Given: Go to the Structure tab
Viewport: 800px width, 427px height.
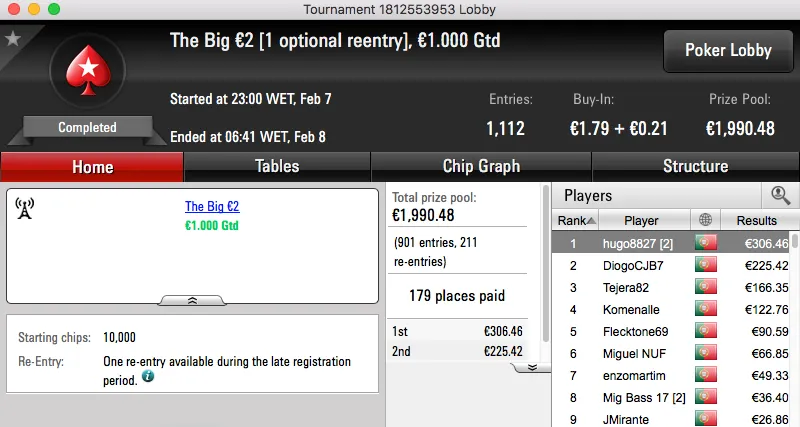Looking at the screenshot, I should pyautogui.click(x=695, y=167).
